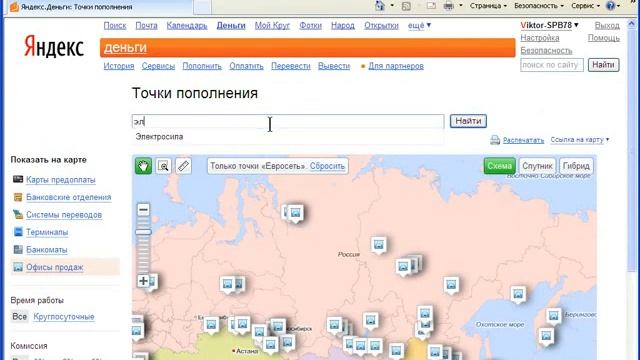Click the map zoom-out minus button
The image size is (640, 360).
[x=143, y=210]
